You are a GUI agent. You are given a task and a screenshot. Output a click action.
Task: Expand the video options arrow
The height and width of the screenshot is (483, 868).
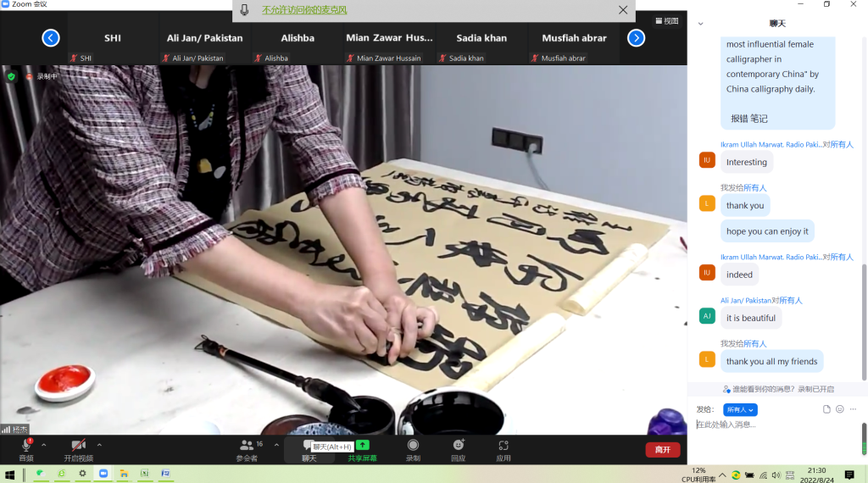coord(99,444)
